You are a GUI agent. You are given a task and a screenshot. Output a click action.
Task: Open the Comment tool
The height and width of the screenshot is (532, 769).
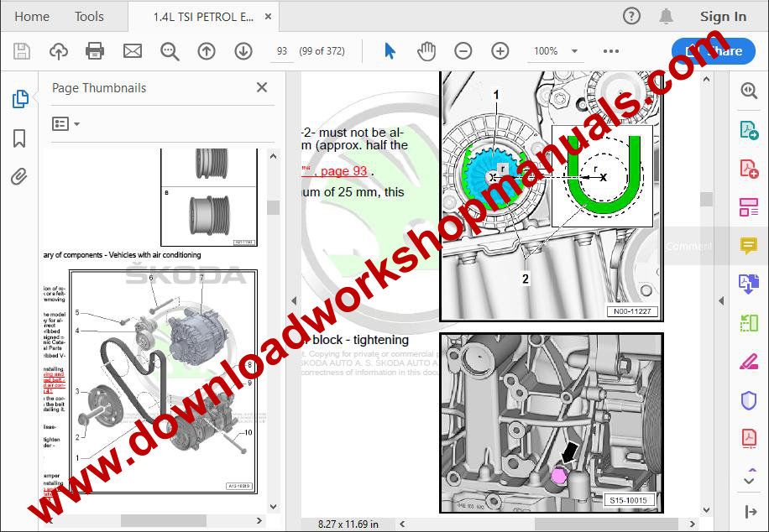pos(749,246)
